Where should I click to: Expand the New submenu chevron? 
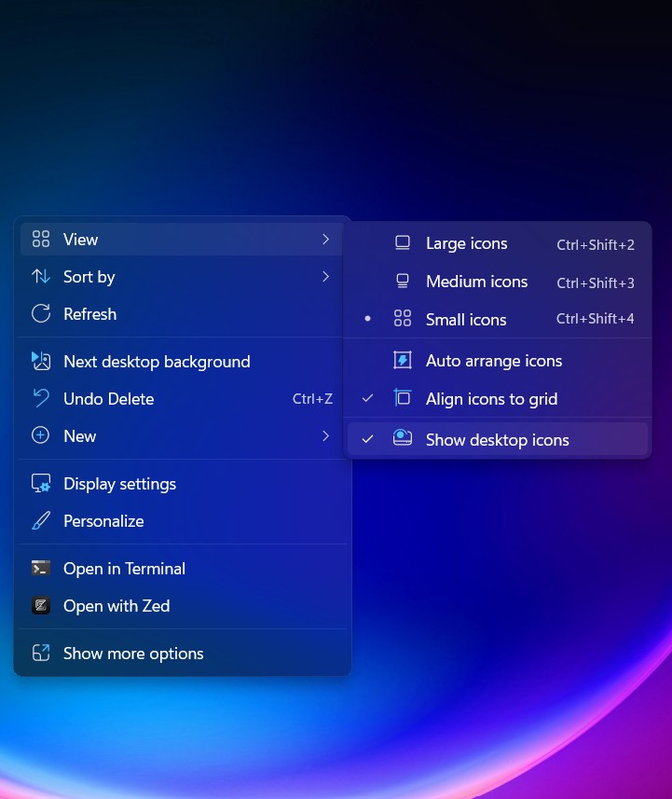(326, 435)
